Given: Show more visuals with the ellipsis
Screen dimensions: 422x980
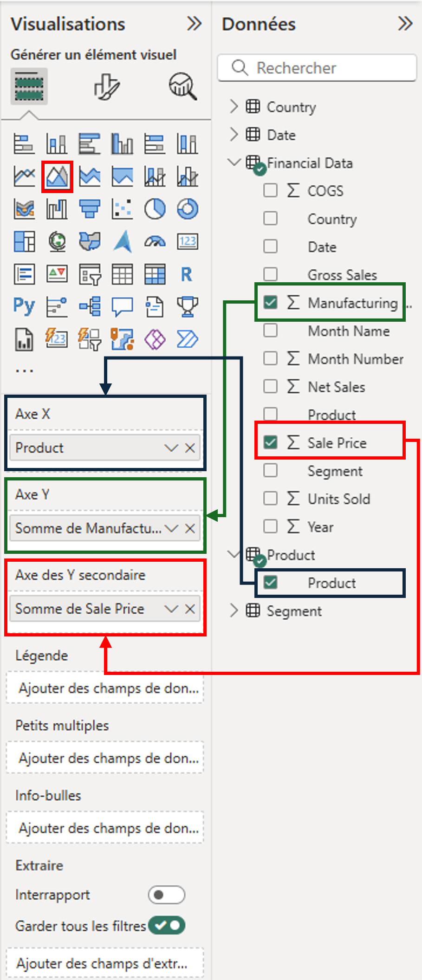Looking at the screenshot, I should pos(24,370).
